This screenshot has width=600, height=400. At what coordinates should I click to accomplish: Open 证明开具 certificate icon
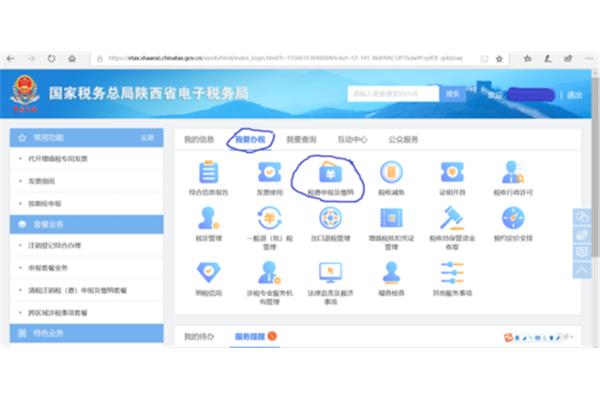click(x=452, y=172)
